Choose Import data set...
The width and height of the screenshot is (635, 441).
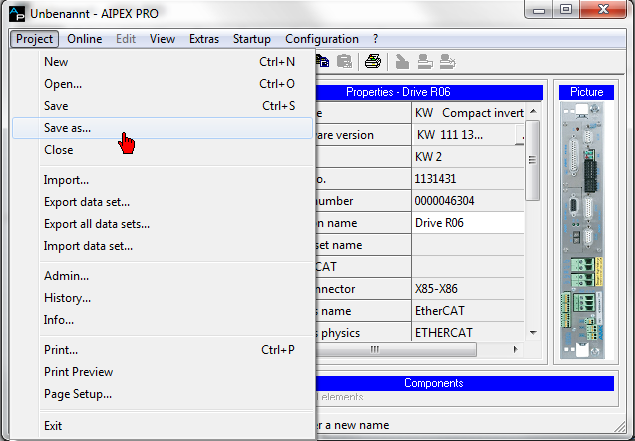tap(163, 246)
